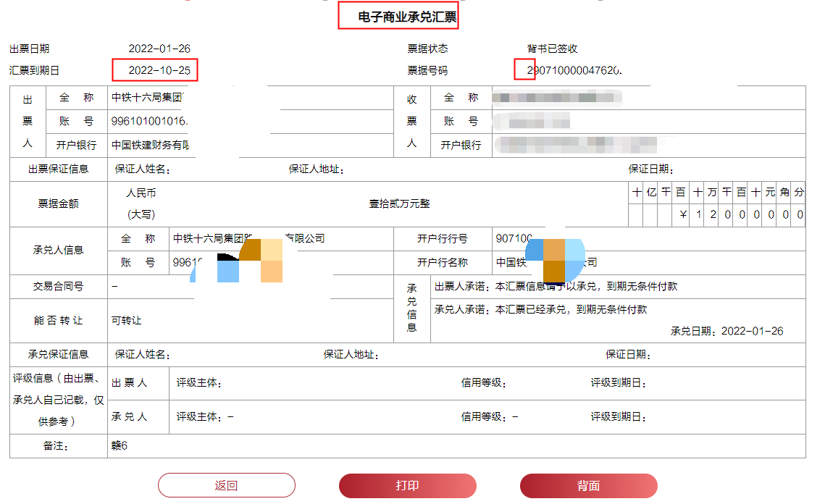Click the 出票人承诺 promise line
This screenshot has height=504, width=833.
click(x=556, y=287)
